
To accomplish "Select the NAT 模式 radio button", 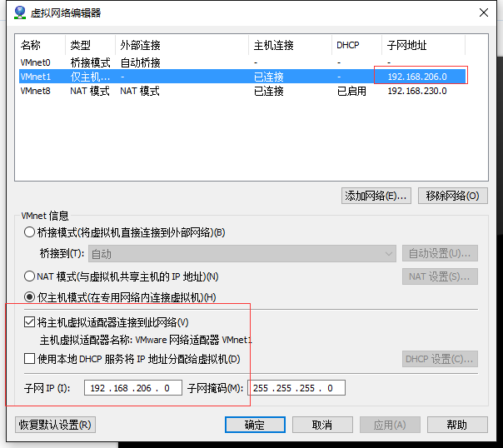I will (29, 276).
